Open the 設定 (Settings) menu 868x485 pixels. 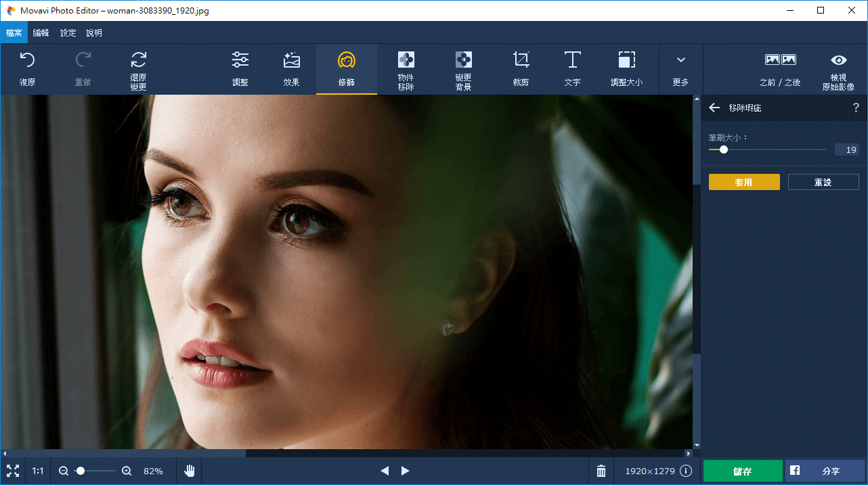click(68, 32)
